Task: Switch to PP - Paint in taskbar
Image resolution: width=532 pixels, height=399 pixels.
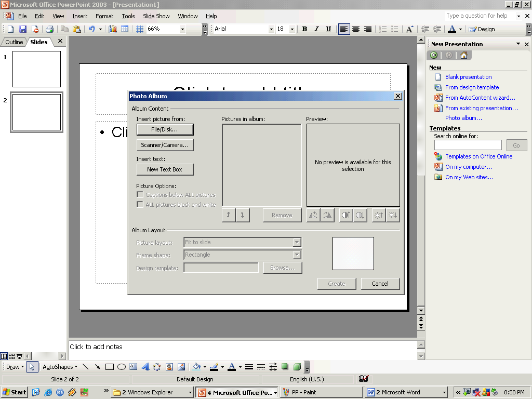Action: (321, 392)
